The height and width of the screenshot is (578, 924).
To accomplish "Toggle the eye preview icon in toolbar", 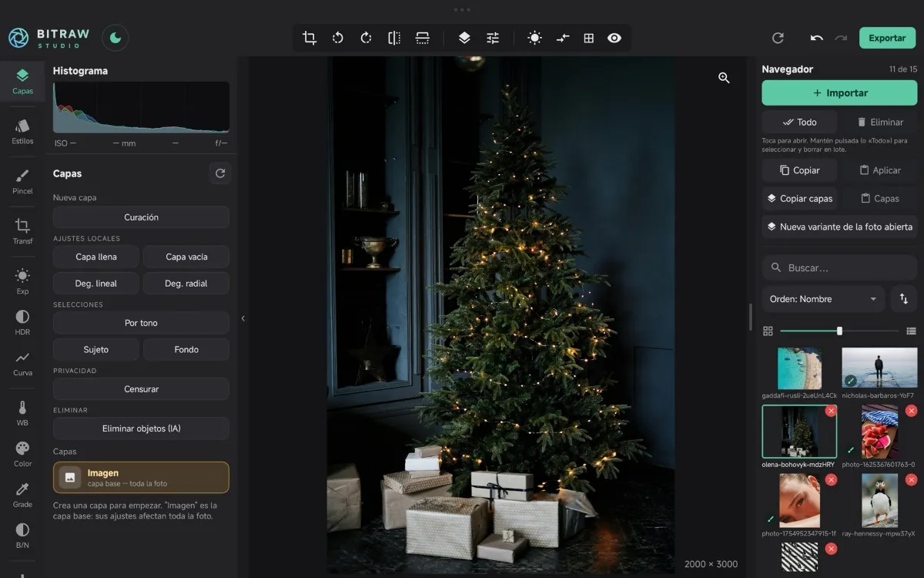I will [x=614, y=38].
